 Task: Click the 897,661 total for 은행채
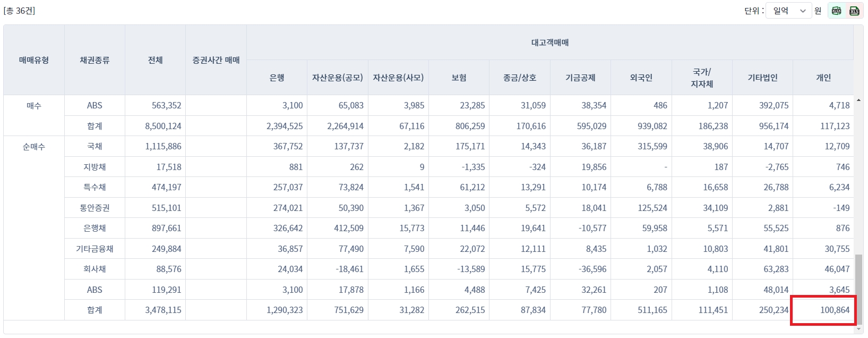point(167,228)
